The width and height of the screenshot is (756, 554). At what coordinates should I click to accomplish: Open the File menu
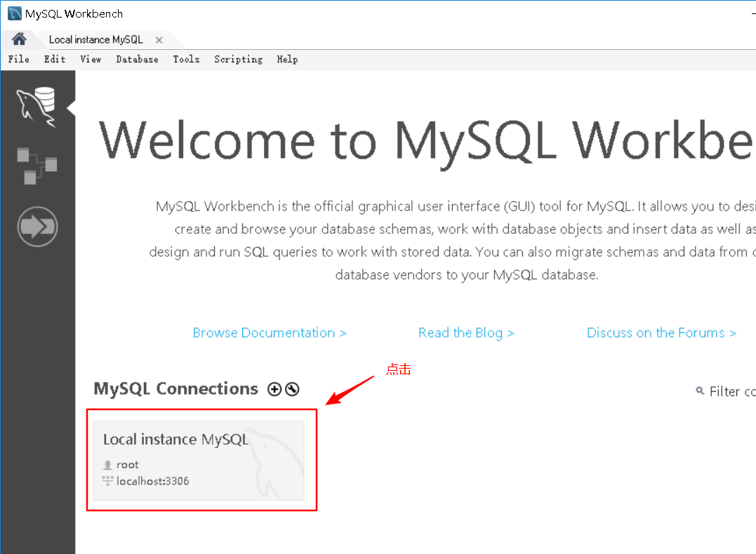18,59
